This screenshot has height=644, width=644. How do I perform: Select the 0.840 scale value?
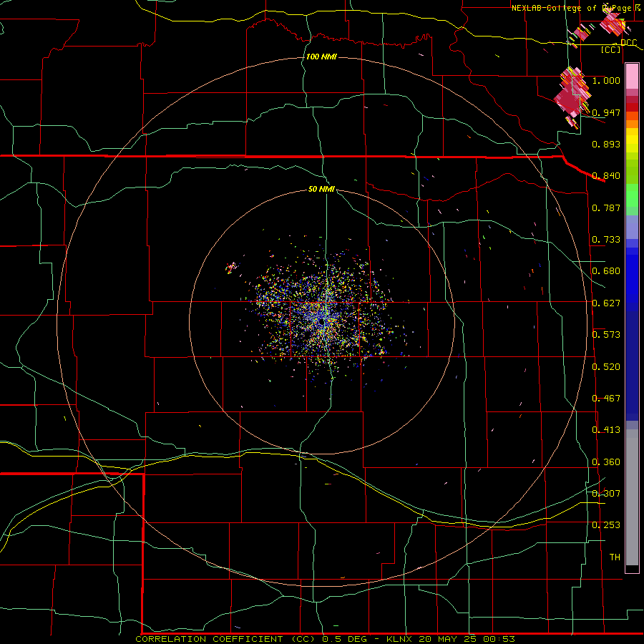[x=606, y=176]
